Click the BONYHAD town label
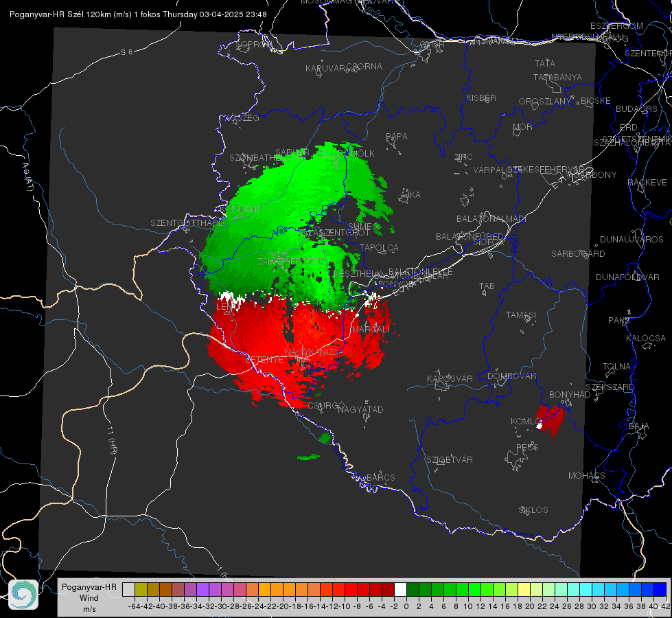Image resolution: width=672 pixels, height=618 pixels. [x=570, y=394]
